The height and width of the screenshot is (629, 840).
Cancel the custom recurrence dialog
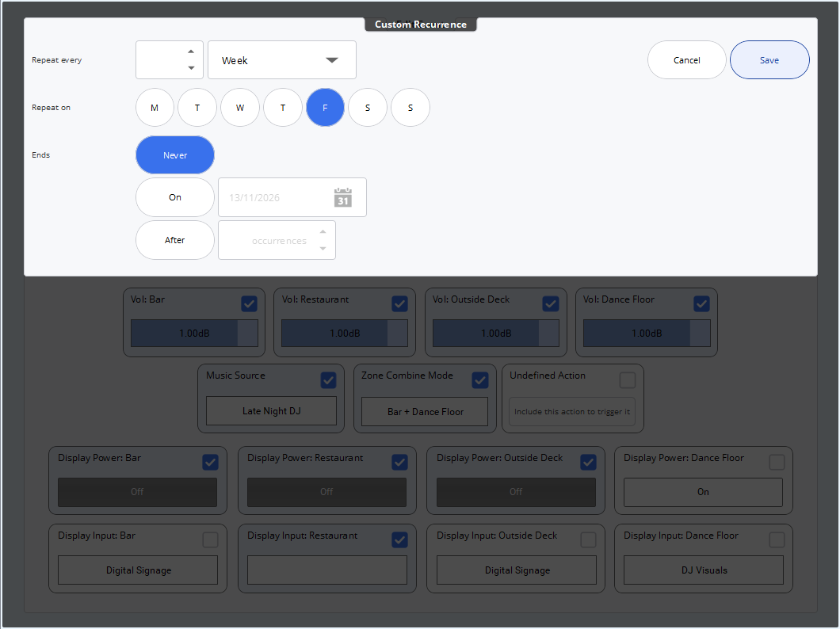[x=687, y=60]
